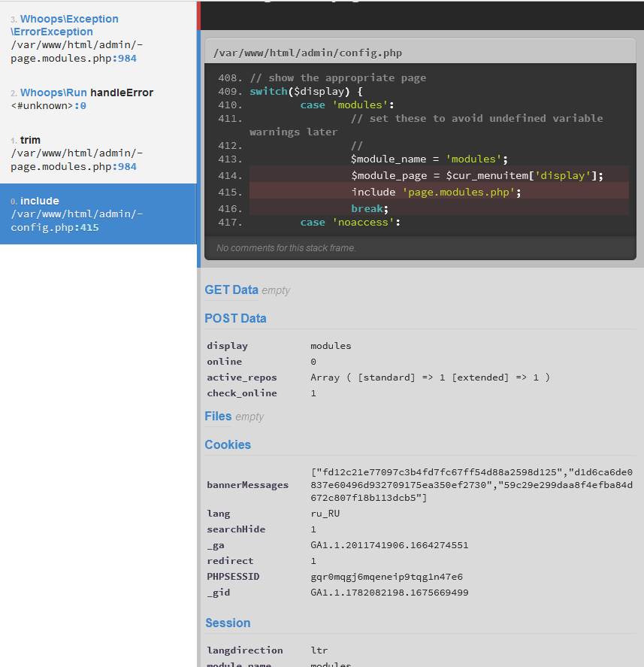Click the langdirection session value ltr
This screenshot has height=667, width=644.
(x=319, y=650)
